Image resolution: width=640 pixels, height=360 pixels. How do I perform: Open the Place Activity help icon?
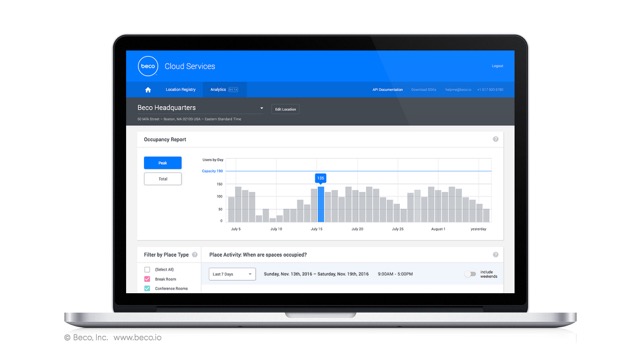point(496,255)
